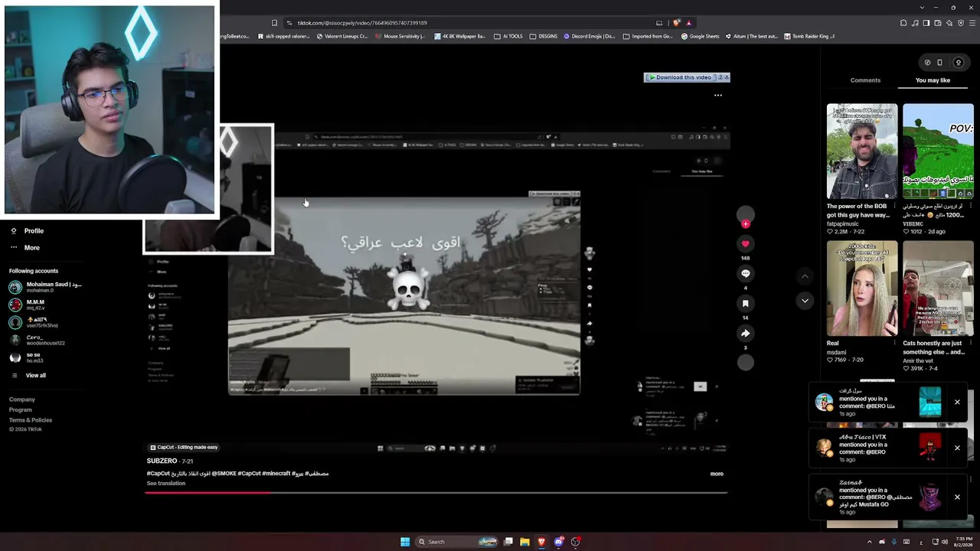Open the 'so so' following account

[x=25, y=357]
